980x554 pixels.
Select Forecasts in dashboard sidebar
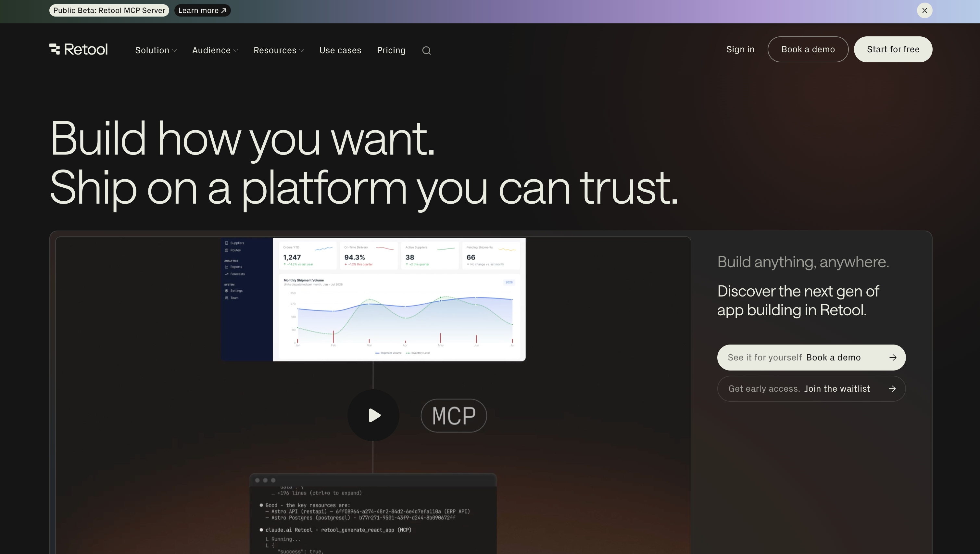235,274
